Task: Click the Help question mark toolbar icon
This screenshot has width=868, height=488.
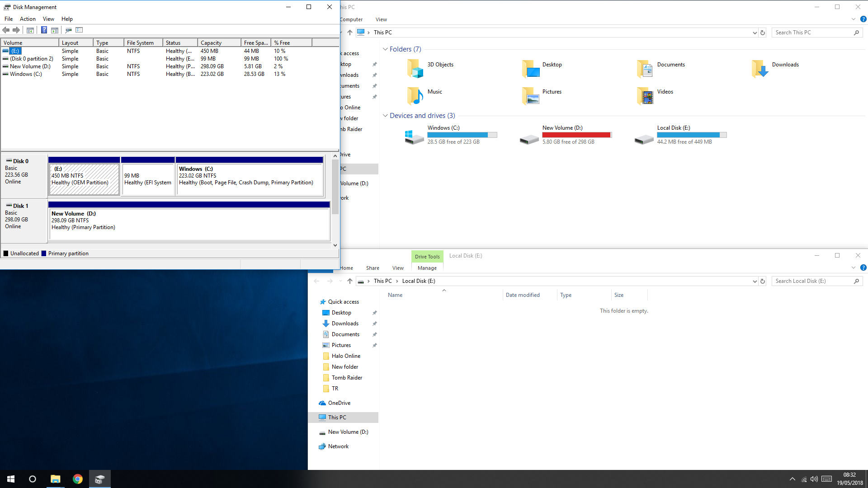Action: [x=44, y=30]
